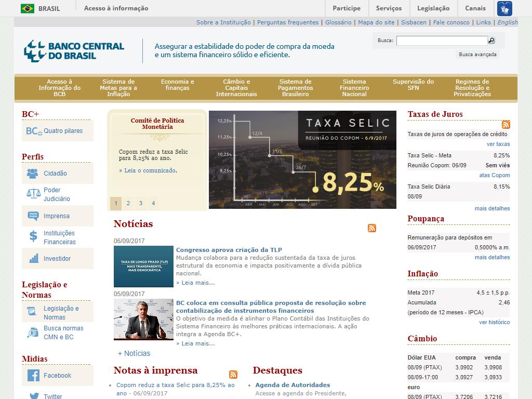Click the Busca avançada button

(477, 54)
